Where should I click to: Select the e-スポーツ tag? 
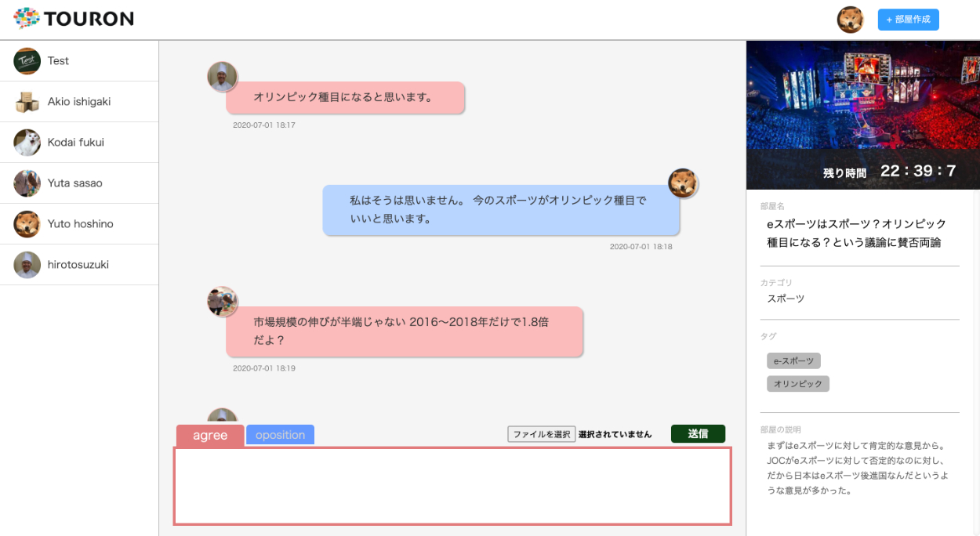793,361
